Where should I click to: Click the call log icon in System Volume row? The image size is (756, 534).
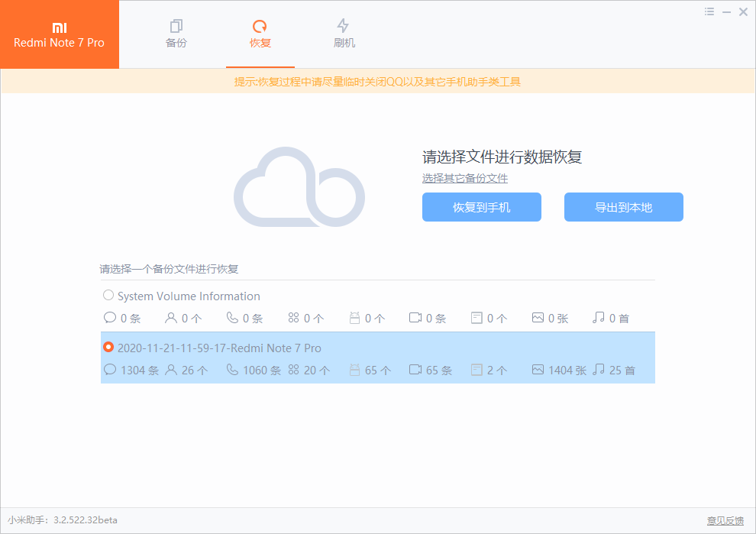tap(232, 317)
